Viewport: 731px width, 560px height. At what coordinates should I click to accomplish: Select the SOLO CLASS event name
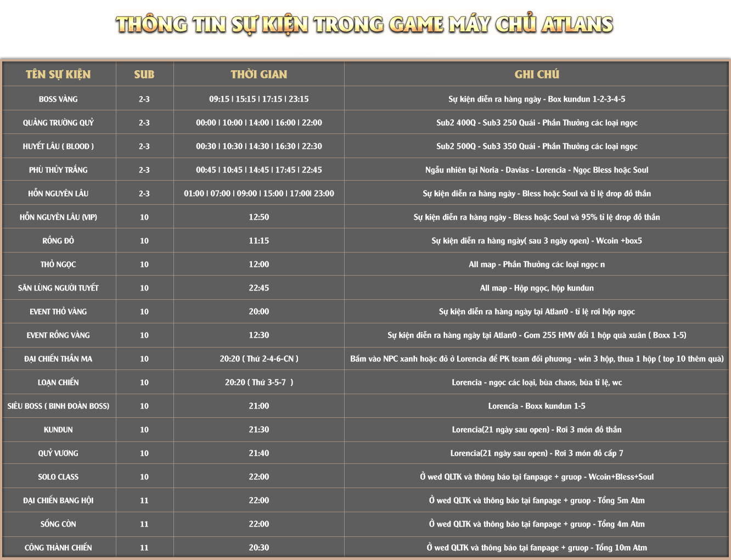pos(58,477)
